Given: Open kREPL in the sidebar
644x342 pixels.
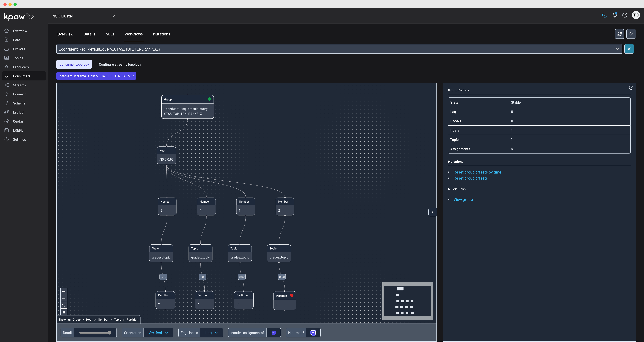Looking at the screenshot, I should coord(24,130).
